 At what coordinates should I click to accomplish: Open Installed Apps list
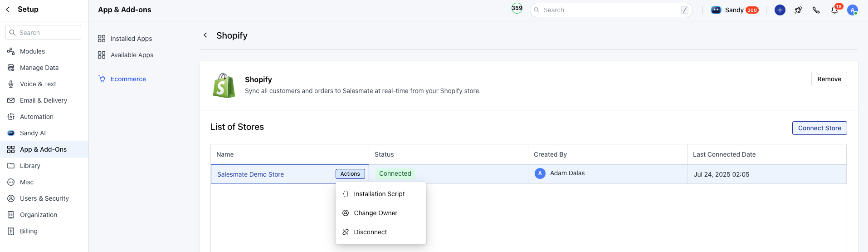click(x=131, y=39)
